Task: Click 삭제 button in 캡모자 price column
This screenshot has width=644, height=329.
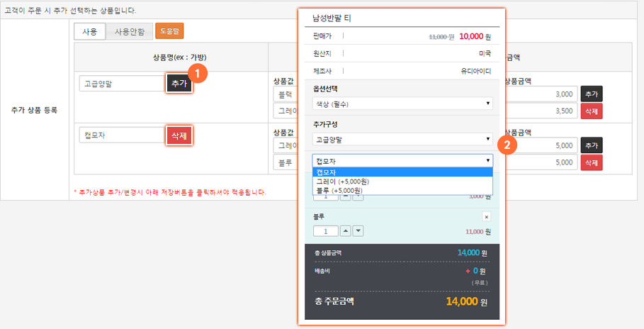Action: click(592, 162)
